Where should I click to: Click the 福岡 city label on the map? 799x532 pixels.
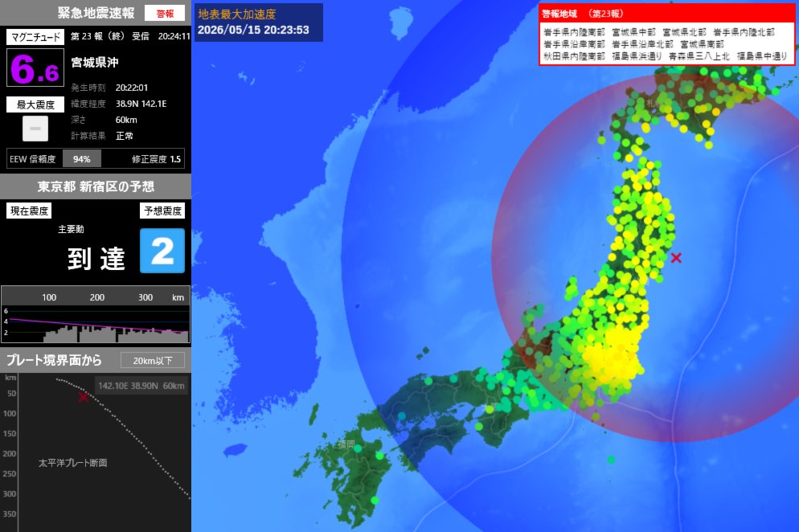tap(346, 444)
